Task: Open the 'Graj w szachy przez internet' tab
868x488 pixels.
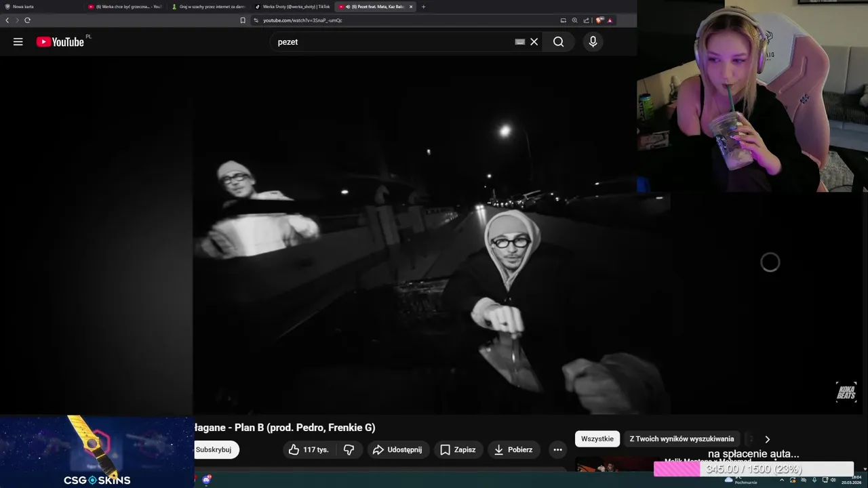Action: coord(209,6)
